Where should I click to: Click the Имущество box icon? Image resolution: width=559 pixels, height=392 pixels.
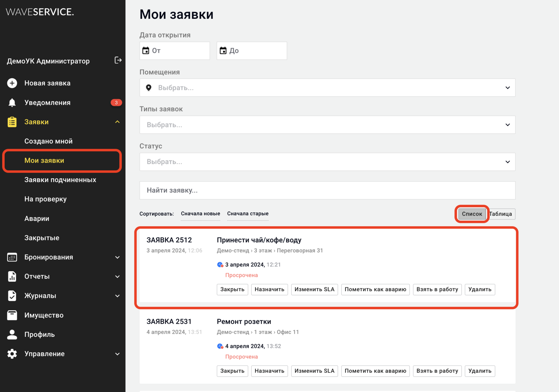12,315
